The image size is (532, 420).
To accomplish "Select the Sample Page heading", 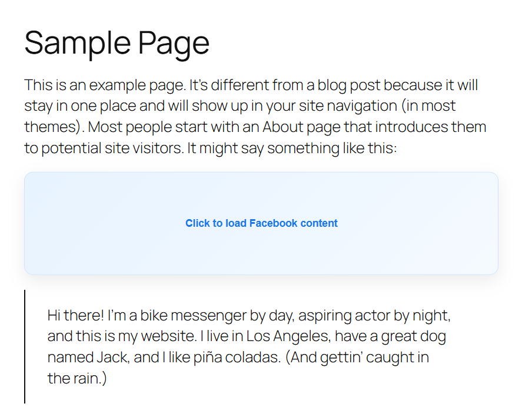I will click(x=116, y=42).
